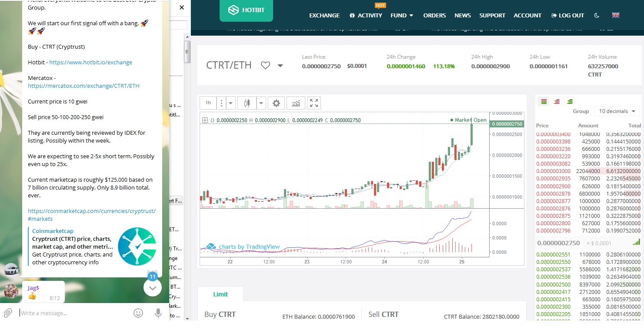The image size is (644, 333).
Task: Switch to the Limit order tab
Action: (x=220, y=294)
